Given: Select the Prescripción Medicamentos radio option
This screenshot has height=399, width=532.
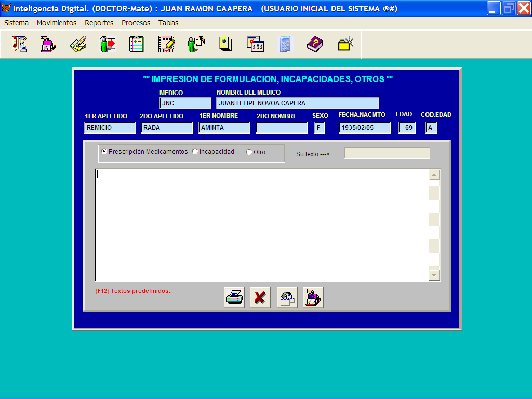Looking at the screenshot, I should [144, 152].
